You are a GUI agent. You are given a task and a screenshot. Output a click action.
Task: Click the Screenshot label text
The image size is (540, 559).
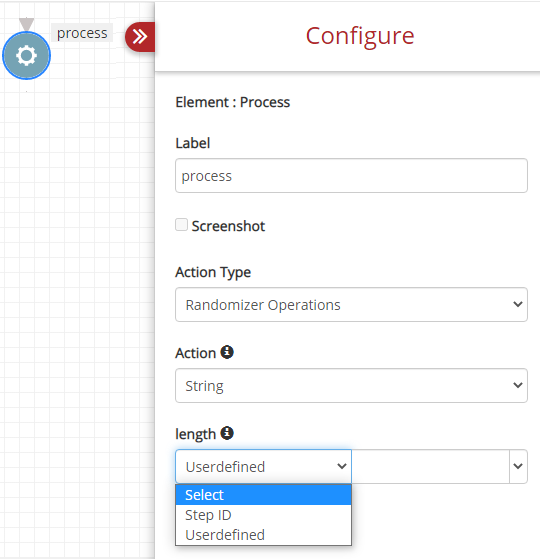(228, 226)
